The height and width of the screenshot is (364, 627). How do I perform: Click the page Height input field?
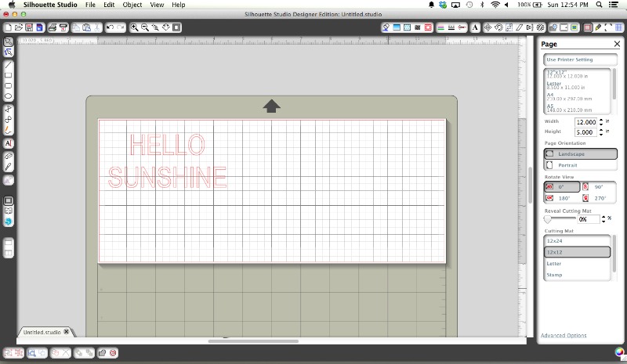point(585,132)
